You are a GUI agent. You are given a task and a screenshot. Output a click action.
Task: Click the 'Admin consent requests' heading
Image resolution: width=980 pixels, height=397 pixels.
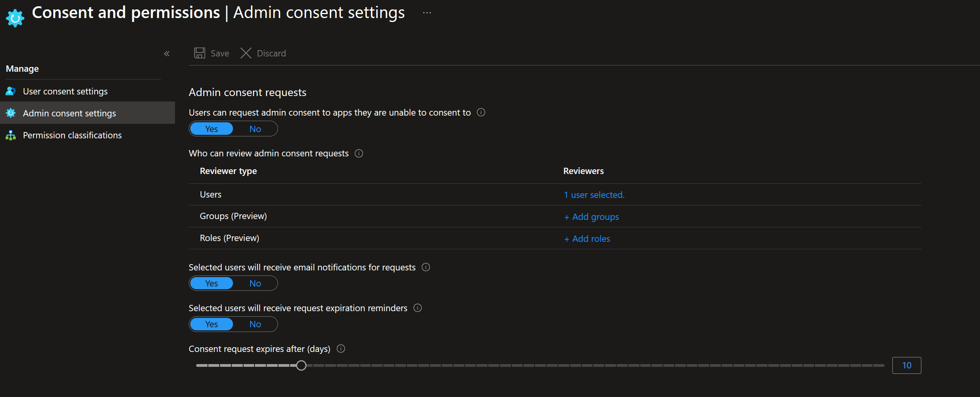tap(247, 92)
